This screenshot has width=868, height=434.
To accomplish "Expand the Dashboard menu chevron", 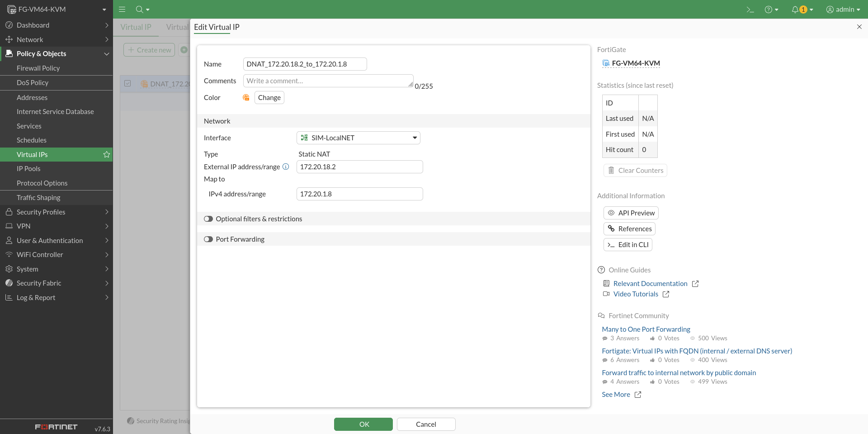I will coord(107,25).
